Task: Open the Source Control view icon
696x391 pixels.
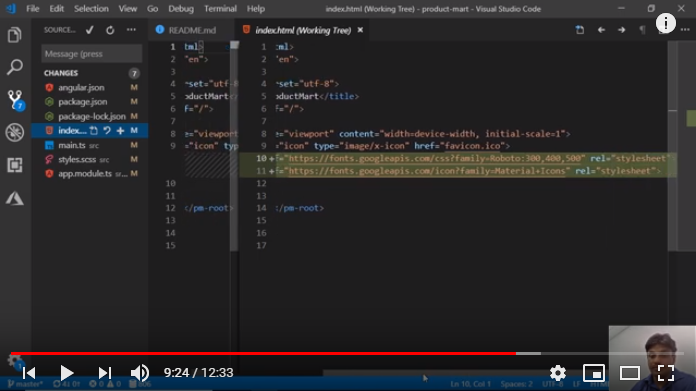Action: [15, 99]
